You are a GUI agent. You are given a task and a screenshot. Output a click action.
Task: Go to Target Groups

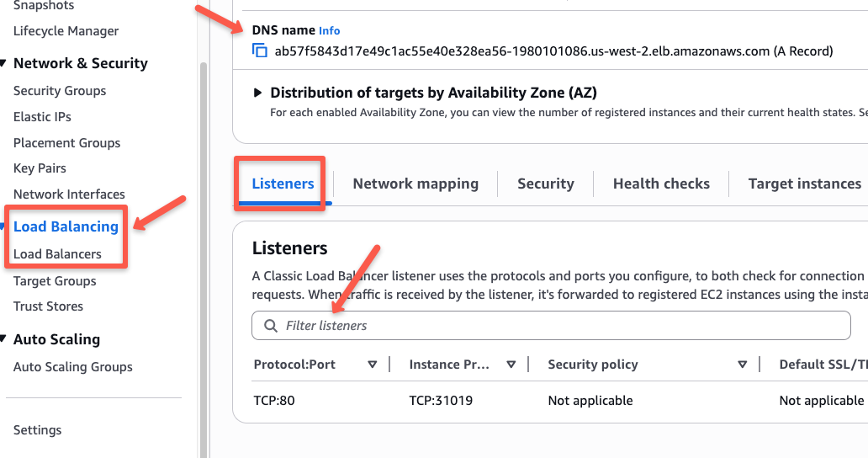coord(55,281)
